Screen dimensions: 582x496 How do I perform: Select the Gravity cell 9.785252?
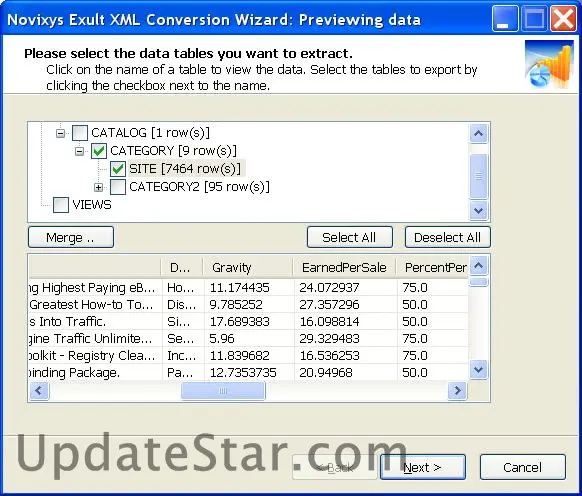click(249, 305)
